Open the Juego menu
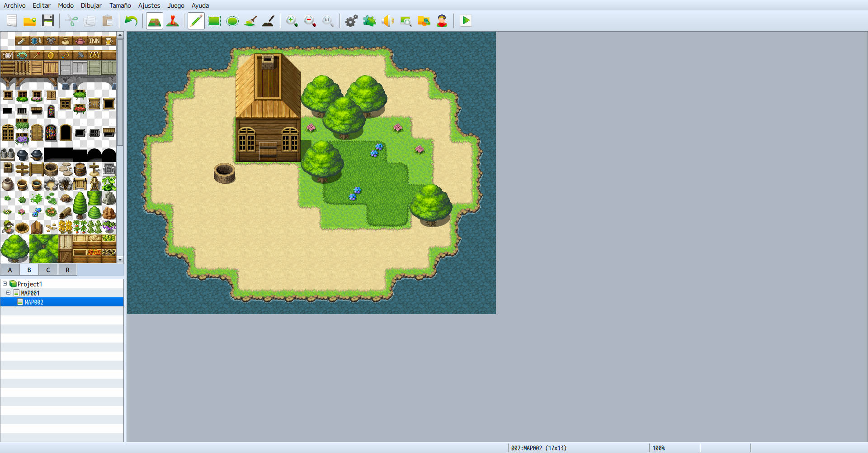 pos(176,5)
